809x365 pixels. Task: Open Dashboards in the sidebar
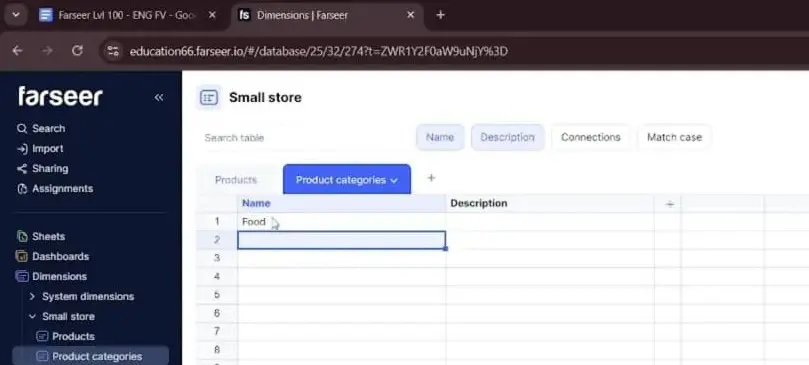53,257
